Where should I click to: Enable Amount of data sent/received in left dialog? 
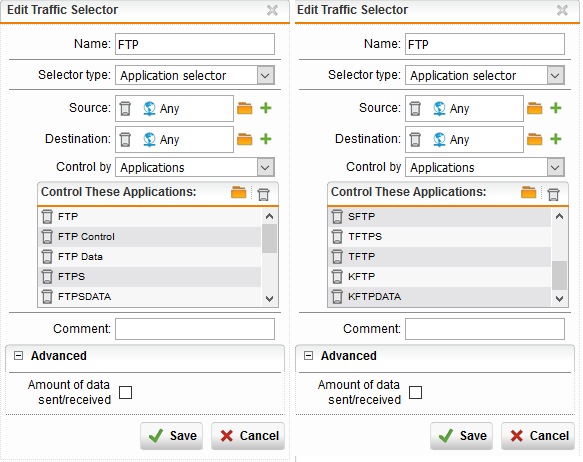coord(125,392)
